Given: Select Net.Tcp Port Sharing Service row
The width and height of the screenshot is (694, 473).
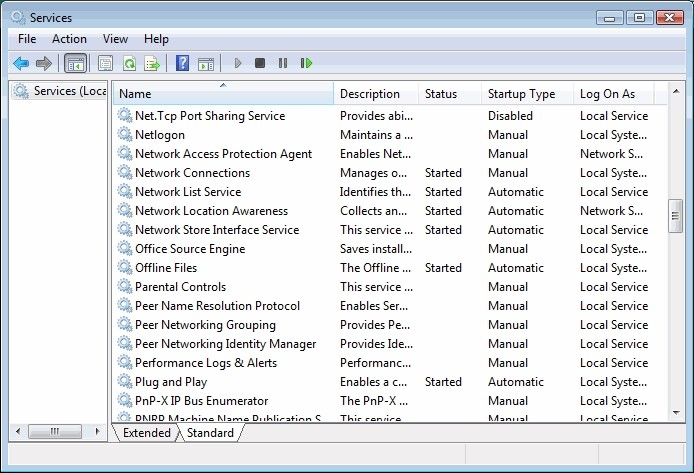Looking at the screenshot, I should click(x=390, y=115).
